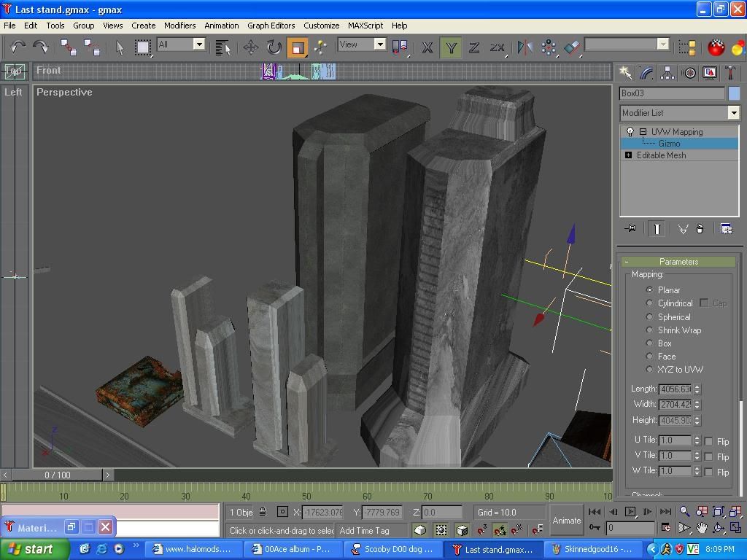This screenshot has width=747, height=560.
Task: Activate the Select and Link tool
Action: pos(69,47)
